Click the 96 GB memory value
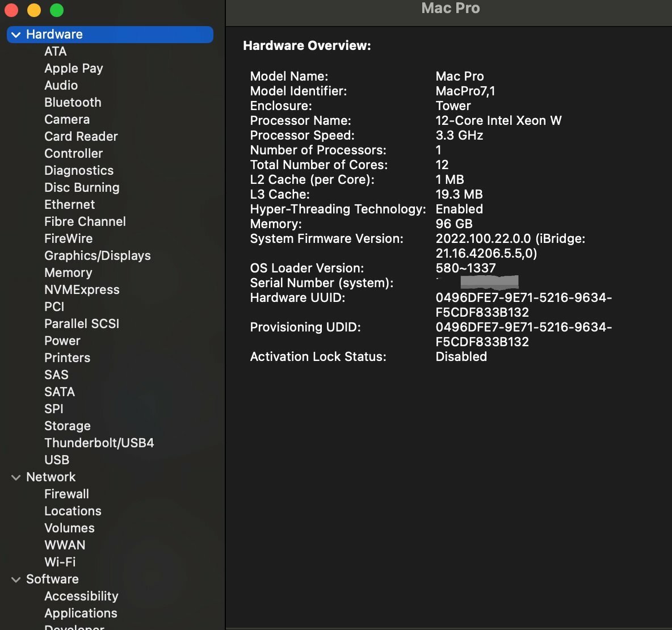 click(x=454, y=224)
